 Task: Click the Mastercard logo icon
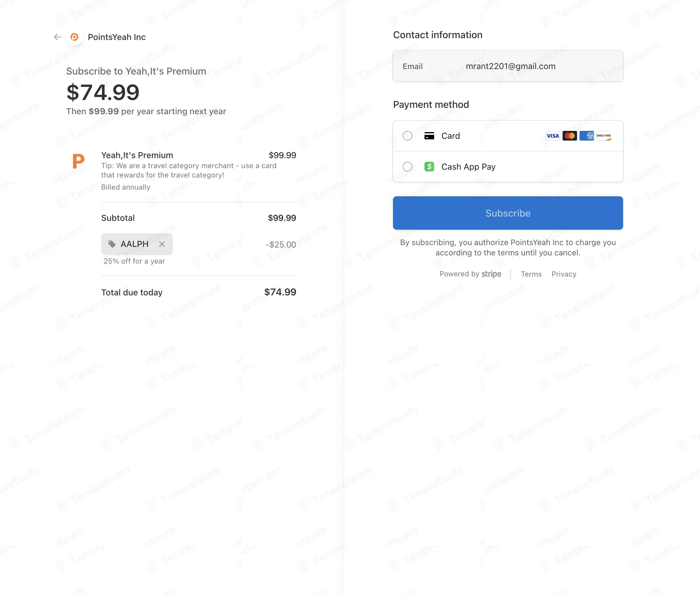point(570,136)
